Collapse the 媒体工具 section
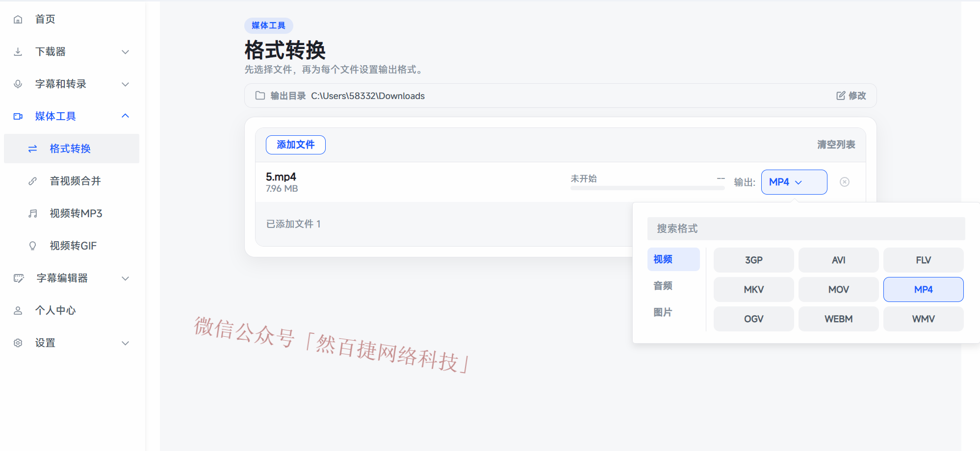Image resolution: width=980 pixels, height=451 pixels. click(126, 116)
